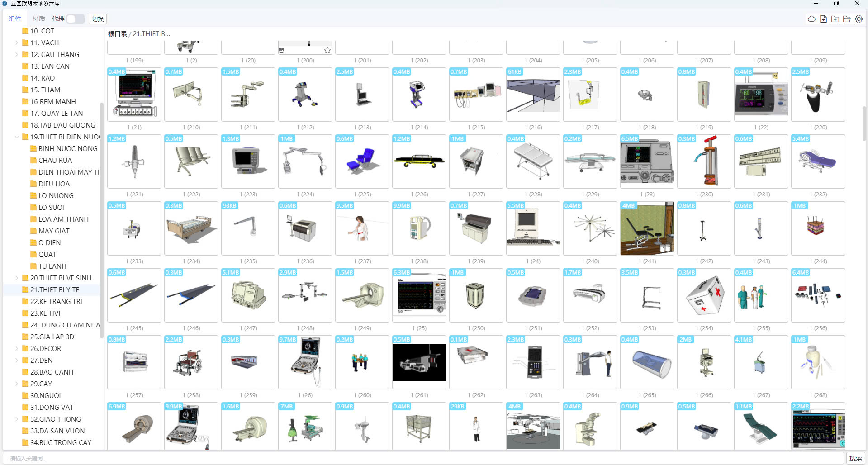Image resolution: width=868 pixels, height=465 pixels.
Task: Open the cloud library icon
Action: (x=811, y=19)
